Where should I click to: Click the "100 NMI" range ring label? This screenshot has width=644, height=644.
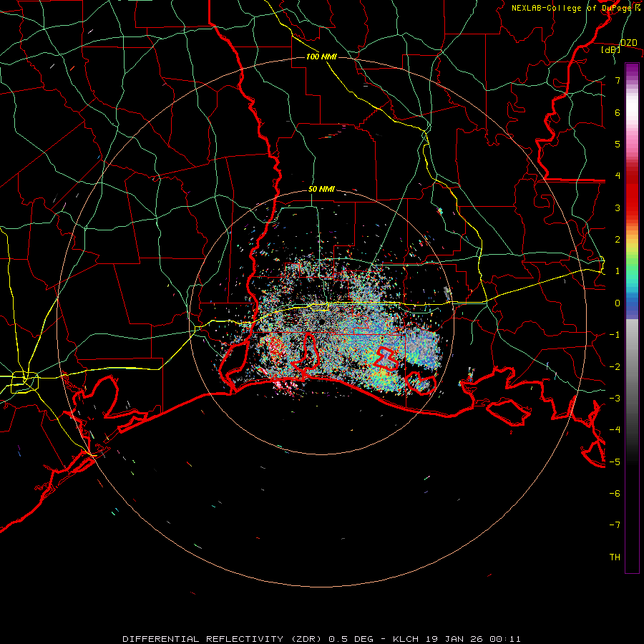[321, 57]
